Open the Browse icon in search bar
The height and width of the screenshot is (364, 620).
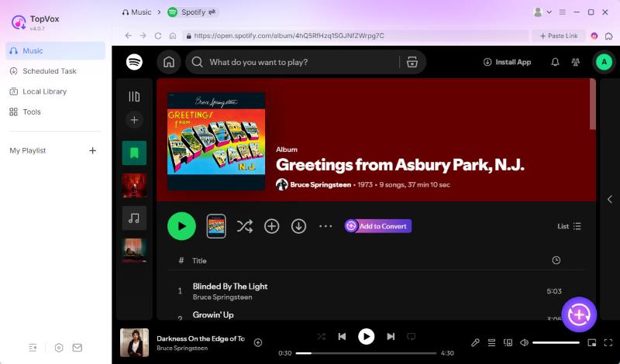(412, 62)
